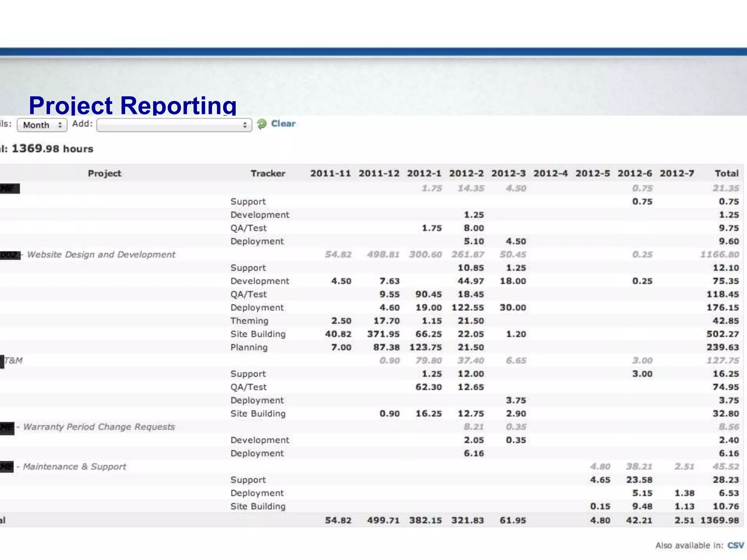Click the 87.38 Planning cell

pyautogui.click(x=386, y=347)
